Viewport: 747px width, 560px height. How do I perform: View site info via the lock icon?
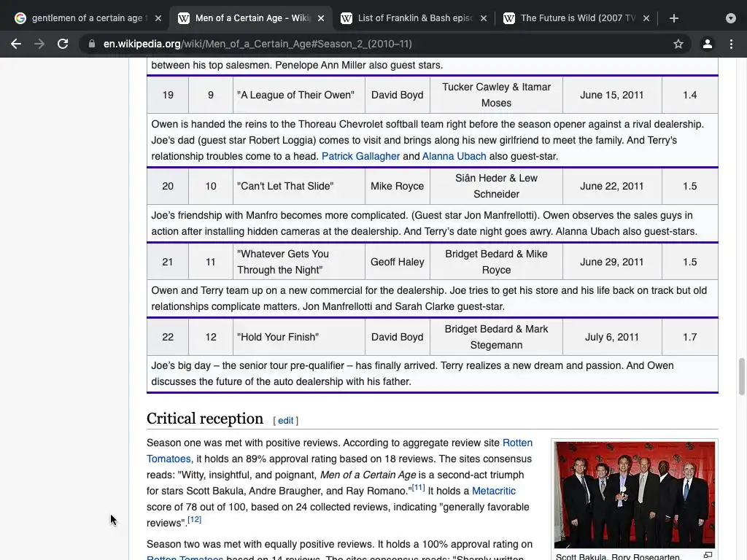click(91, 44)
